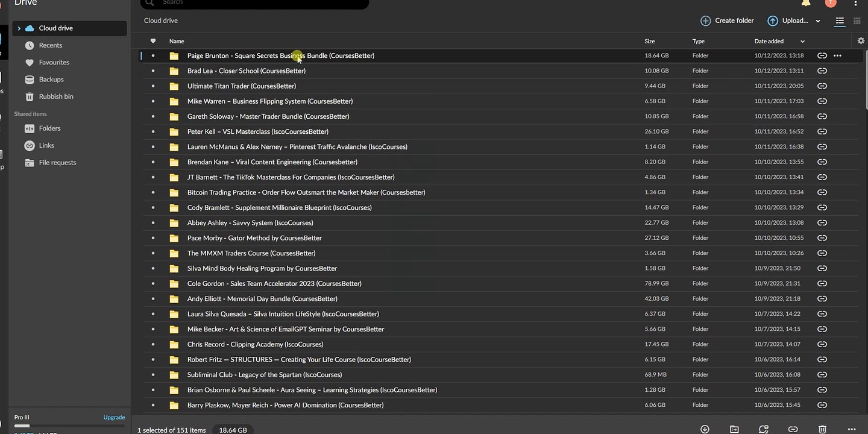Sort by the Size column header
868x434 pixels.
click(650, 41)
